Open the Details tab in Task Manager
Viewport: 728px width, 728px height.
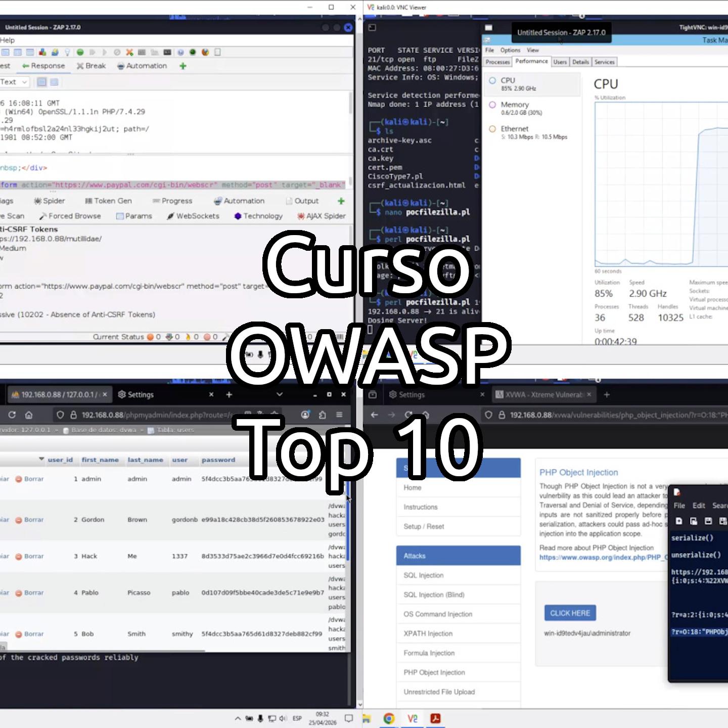[x=580, y=62]
